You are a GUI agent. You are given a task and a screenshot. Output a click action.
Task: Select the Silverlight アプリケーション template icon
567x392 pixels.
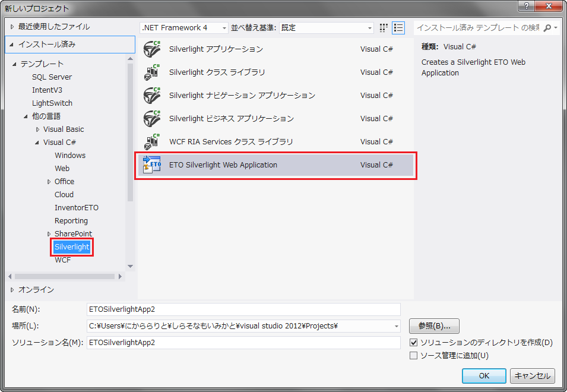point(152,49)
